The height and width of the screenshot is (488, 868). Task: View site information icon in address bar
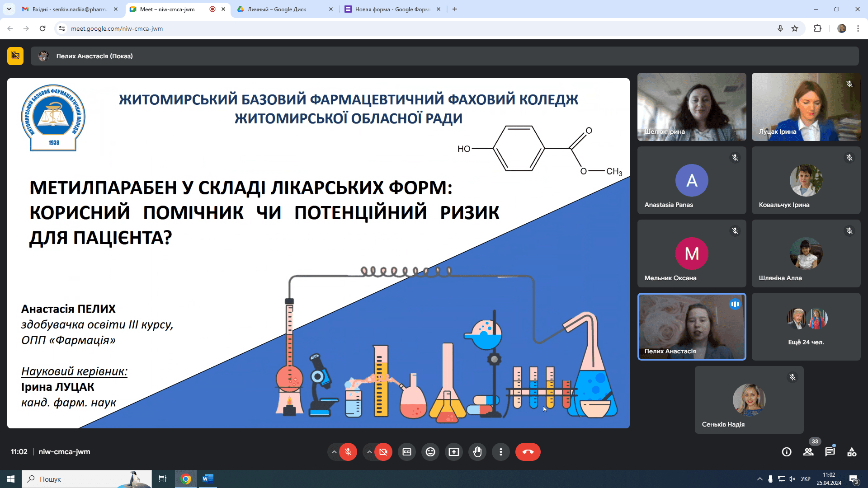(62, 28)
